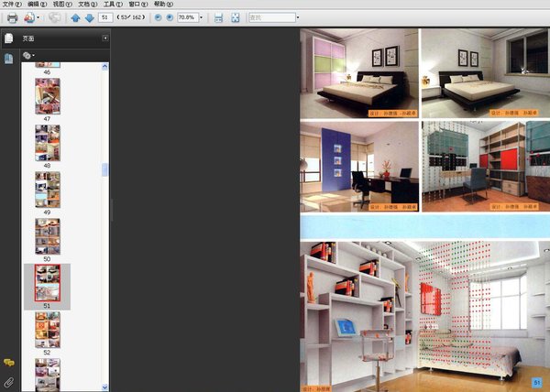Go to next page with down arrow
Image resolution: width=550 pixels, height=392 pixels.
click(x=90, y=18)
